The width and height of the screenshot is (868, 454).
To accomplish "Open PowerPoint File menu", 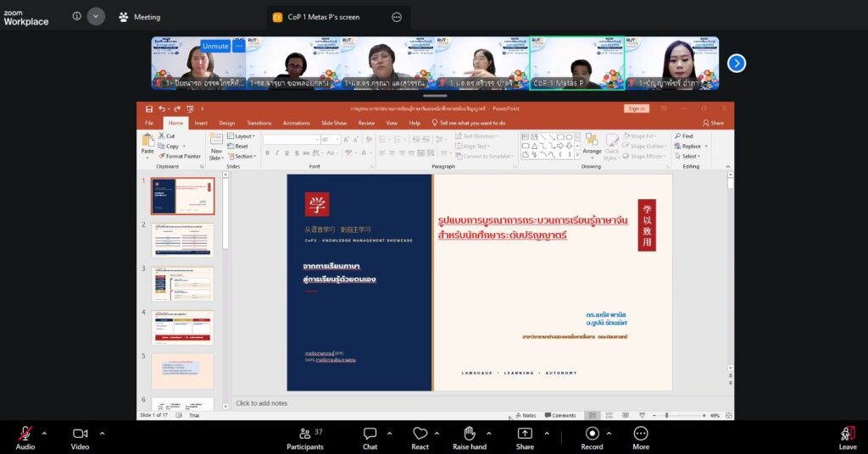I will point(149,123).
